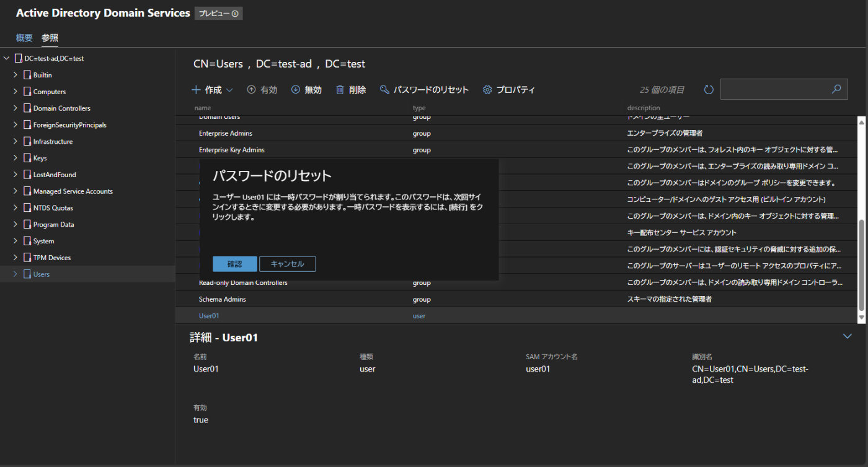The width and height of the screenshot is (868, 467).
Task: Click the refresh icon beside item count
Action: pyautogui.click(x=709, y=90)
